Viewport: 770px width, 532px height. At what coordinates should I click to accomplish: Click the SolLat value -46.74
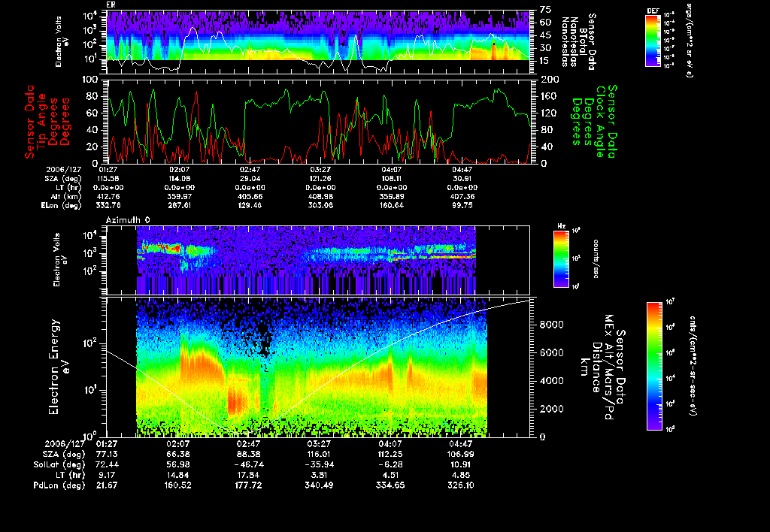pos(248,464)
